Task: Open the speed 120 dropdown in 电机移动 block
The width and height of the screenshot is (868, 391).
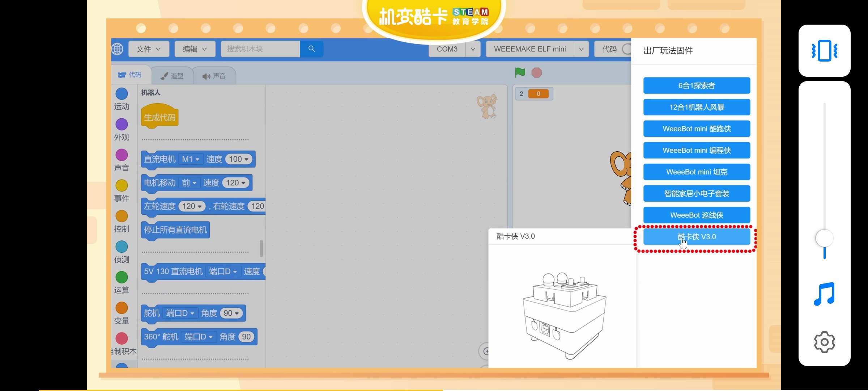Action: tap(236, 183)
